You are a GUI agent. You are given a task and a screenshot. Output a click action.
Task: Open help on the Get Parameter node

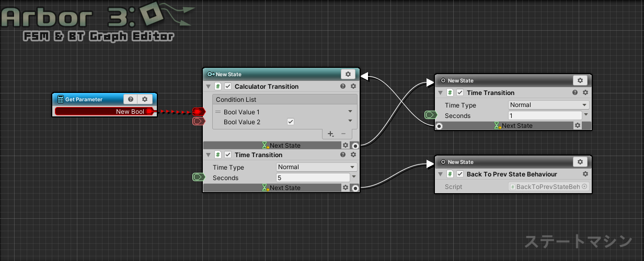click(131, 99)
